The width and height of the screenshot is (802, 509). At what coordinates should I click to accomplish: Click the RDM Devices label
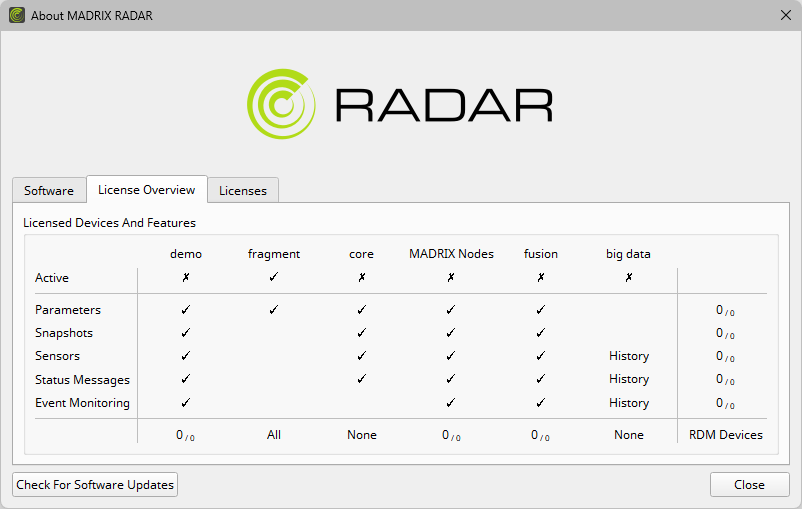(726, 434)
